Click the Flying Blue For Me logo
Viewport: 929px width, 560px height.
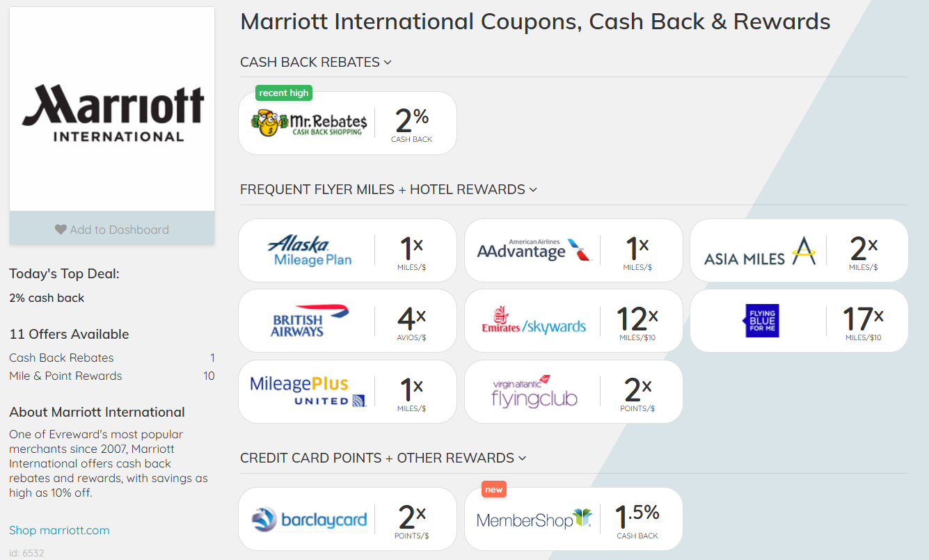pyautogui.click(x=760, y=321)
